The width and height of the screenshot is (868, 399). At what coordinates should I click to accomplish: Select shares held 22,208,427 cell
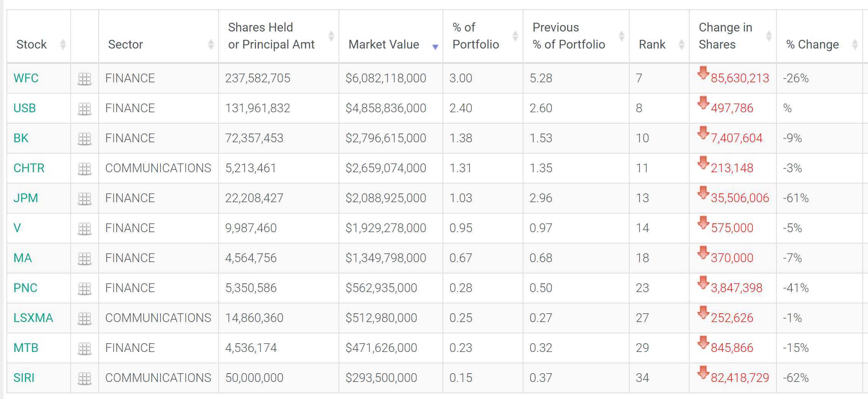click(x=279, y=198)
